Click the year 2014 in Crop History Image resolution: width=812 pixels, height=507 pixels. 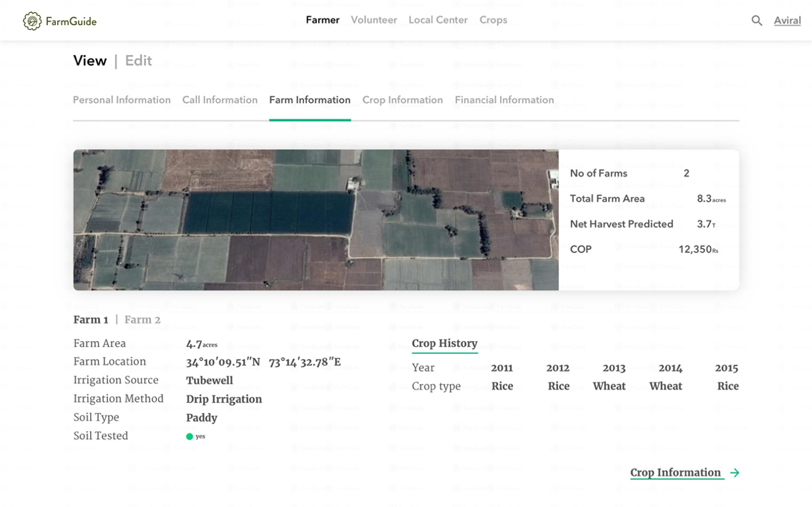670,368
